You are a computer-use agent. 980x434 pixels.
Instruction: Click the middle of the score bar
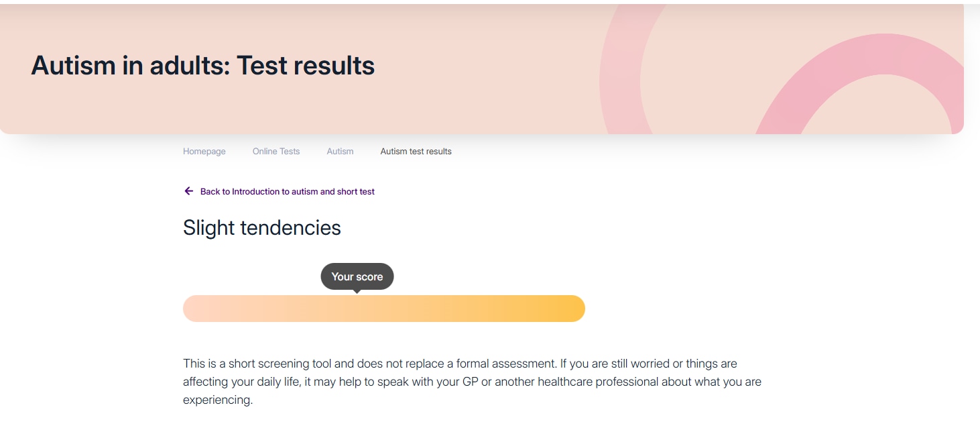point(384,309)
